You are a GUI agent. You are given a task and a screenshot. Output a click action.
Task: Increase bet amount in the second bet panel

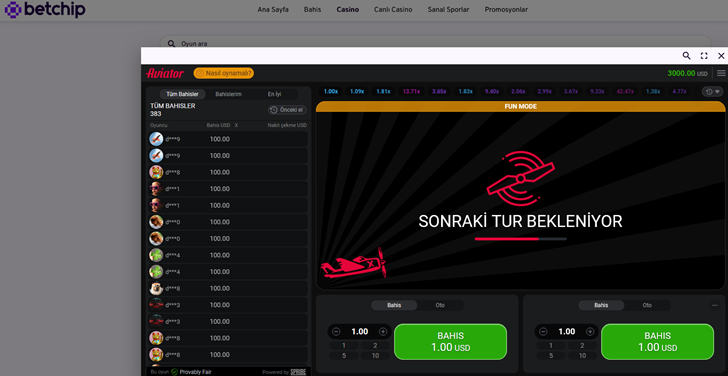[x=590, y=331]
